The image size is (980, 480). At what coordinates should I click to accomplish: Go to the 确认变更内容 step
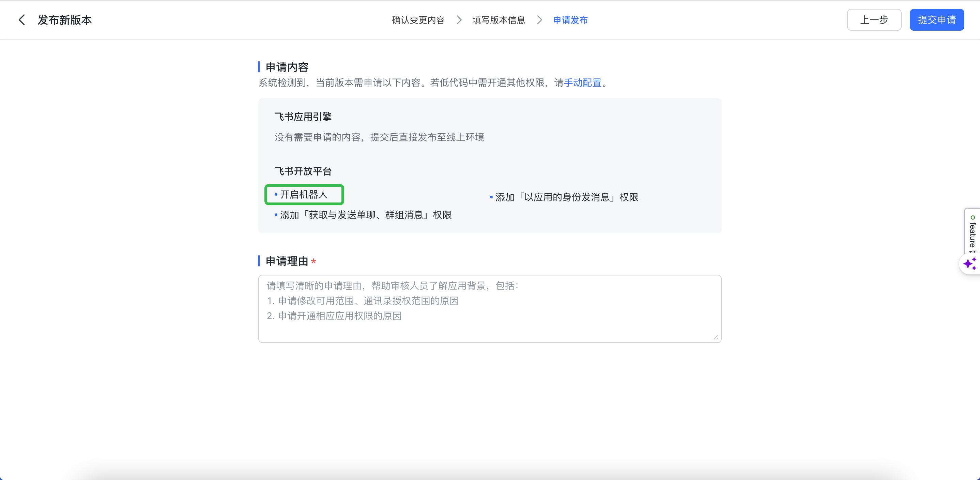(x=418, y=20)
